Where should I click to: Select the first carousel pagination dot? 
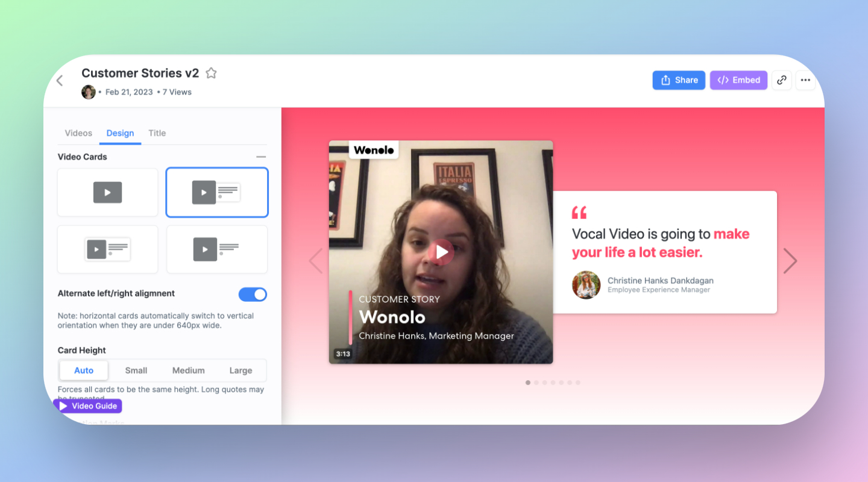pyautogui.click(x=528, y=383)
